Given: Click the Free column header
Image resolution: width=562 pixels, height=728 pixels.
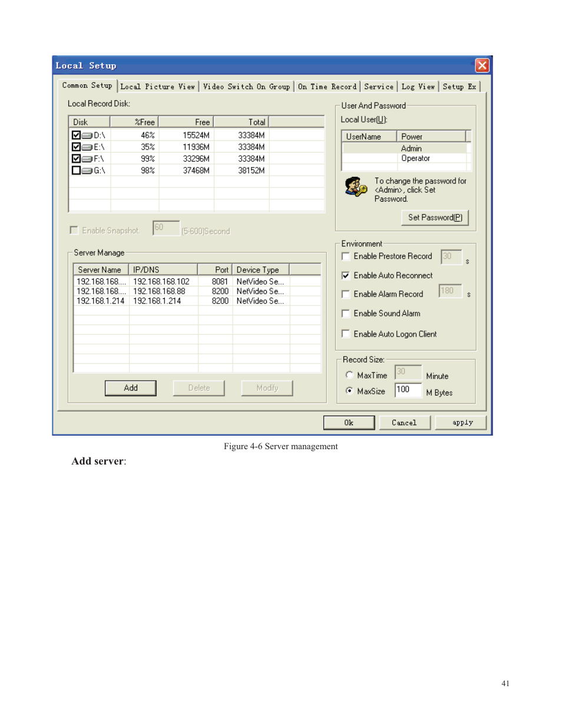Looking at the screenshot, I should [x=186, y=122].
